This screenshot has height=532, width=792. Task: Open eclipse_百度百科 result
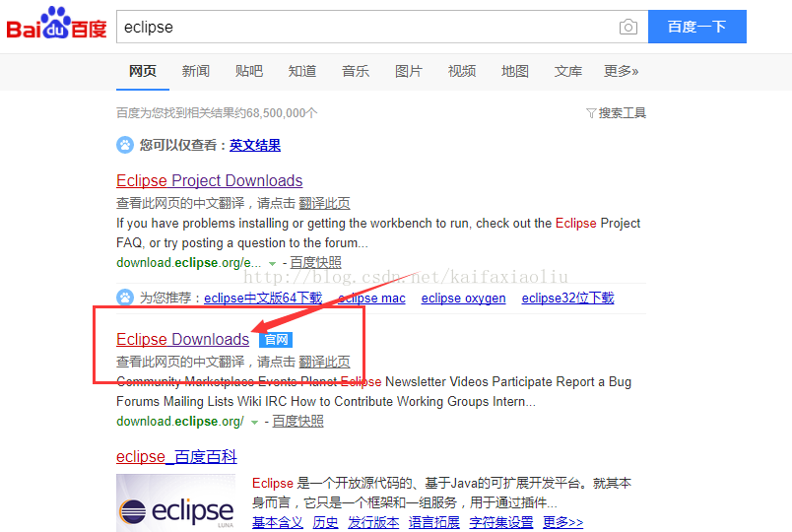pyautogui.click(x=176, y=457)
